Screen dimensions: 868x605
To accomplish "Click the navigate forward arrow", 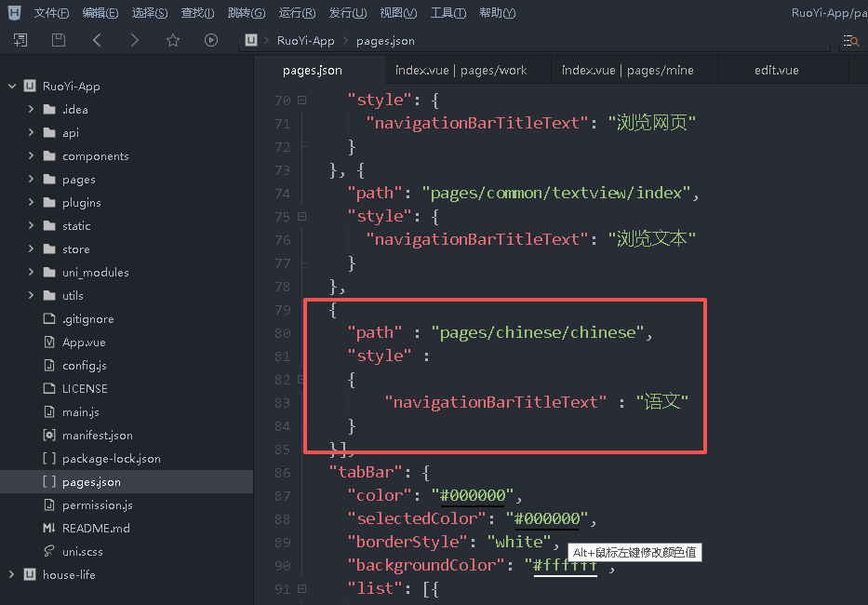I will click(135, 40).
